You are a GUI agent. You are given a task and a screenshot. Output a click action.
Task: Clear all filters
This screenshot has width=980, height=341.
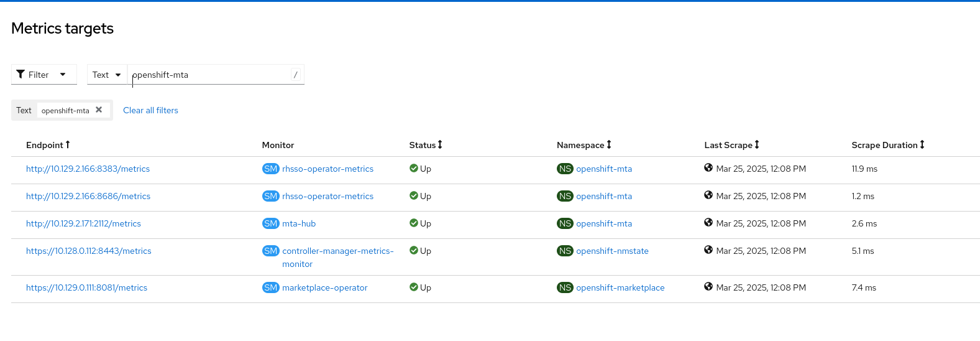pos(150,110)
